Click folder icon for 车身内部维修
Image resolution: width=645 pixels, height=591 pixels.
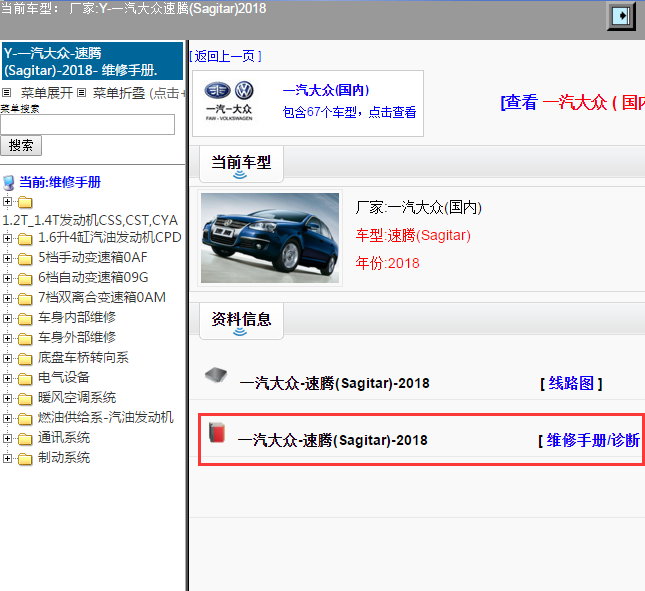coord(25,319)
